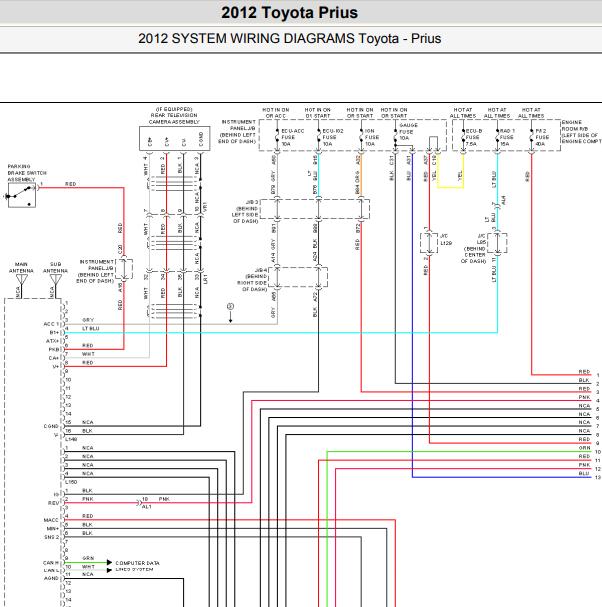Click the PKB pin label
602x607 pixels.
(x=54, y=350)
